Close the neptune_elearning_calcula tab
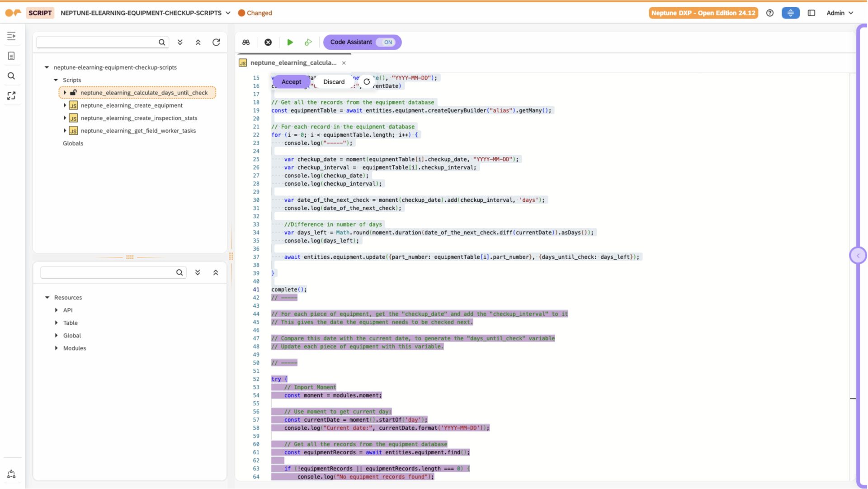The image size is (868, 489). [x=344, y=63]
